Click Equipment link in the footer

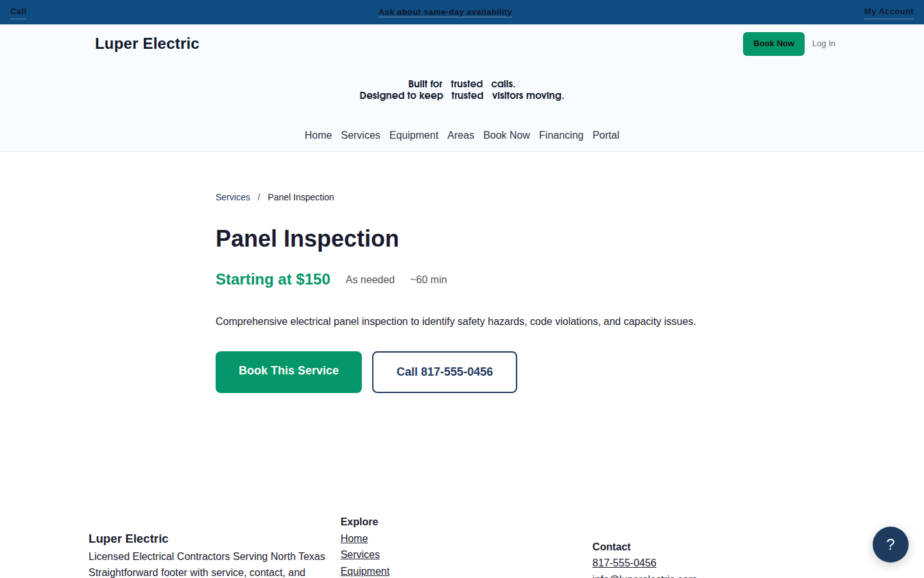coord(364,571)
